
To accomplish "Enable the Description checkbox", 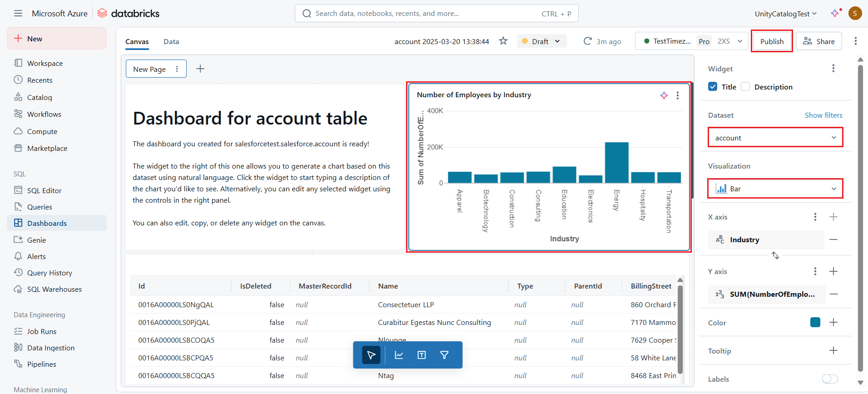I will 745,86.
